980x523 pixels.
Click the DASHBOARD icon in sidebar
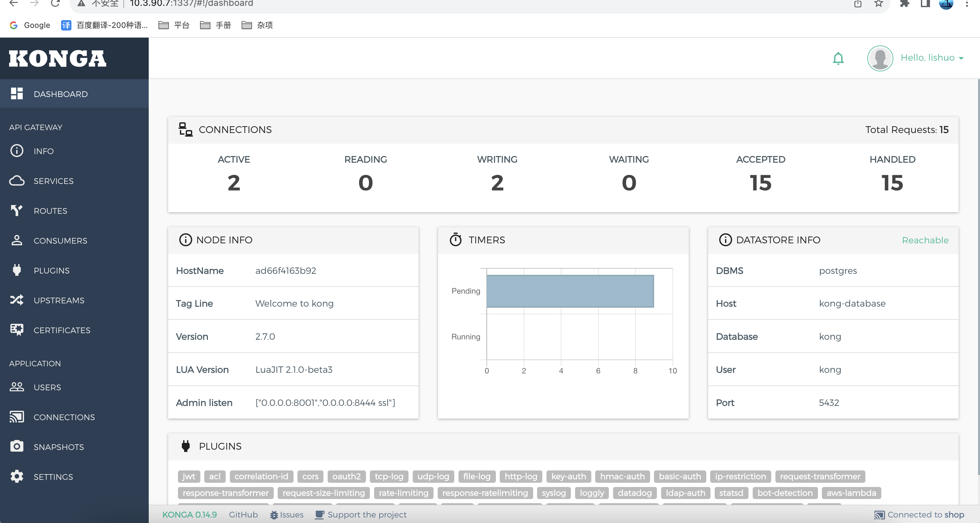click(x=18, y=93)
